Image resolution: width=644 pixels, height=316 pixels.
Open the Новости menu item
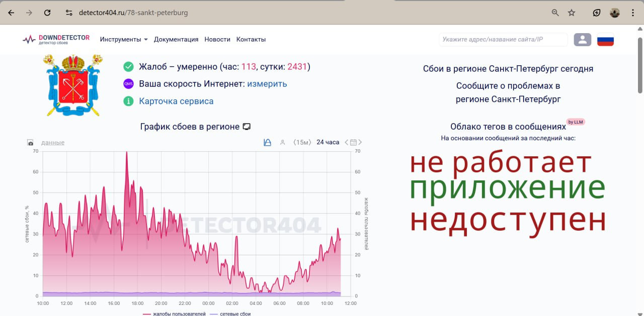coord(217,39)
